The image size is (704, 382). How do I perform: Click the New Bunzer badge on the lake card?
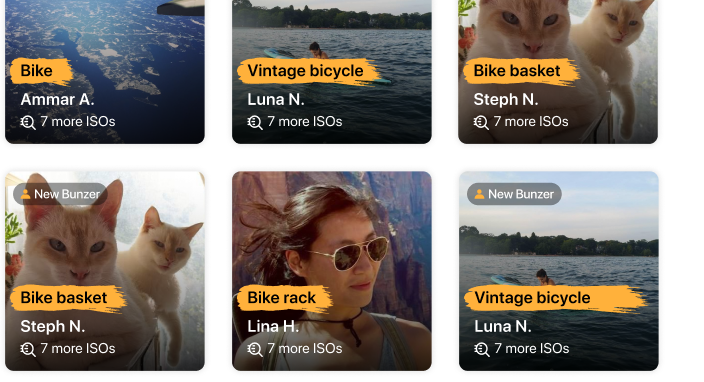pos(515,194)
